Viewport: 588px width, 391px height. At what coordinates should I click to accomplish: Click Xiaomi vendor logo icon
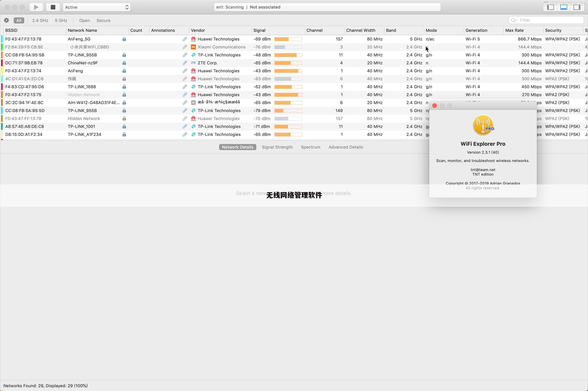193,47
